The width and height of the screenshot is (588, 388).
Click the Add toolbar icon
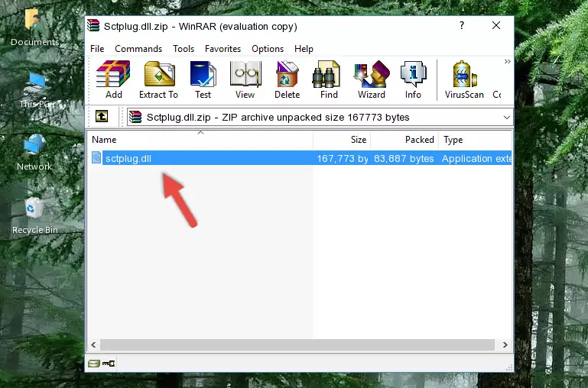tap(113, 79)
